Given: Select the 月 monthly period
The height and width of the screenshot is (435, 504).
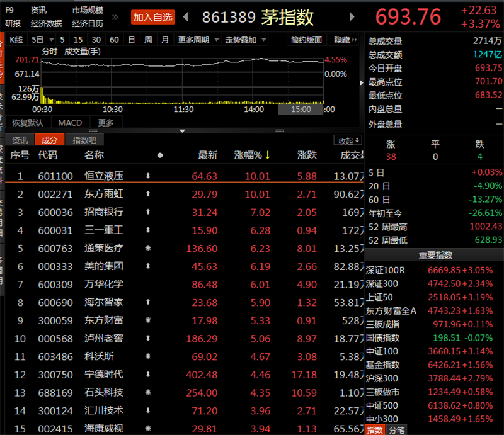Looking at the screenshot, I should 165,40.
